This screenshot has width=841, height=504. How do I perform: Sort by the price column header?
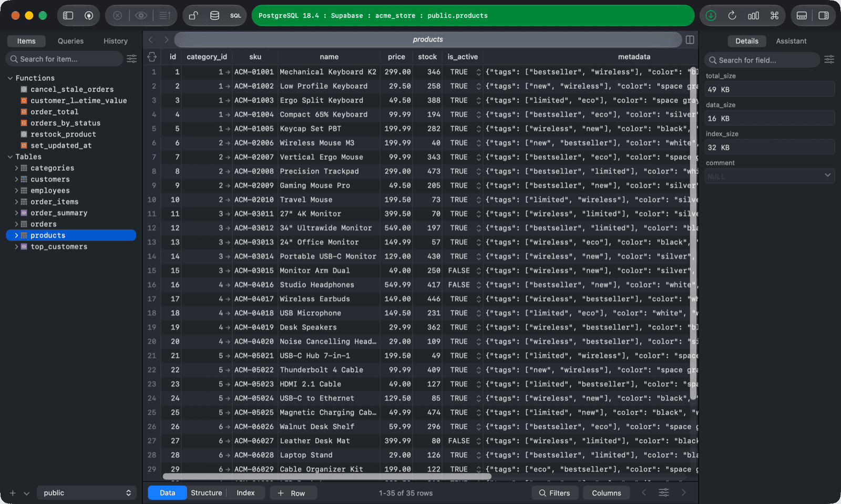pyautogui.click(x=396, y=57)
